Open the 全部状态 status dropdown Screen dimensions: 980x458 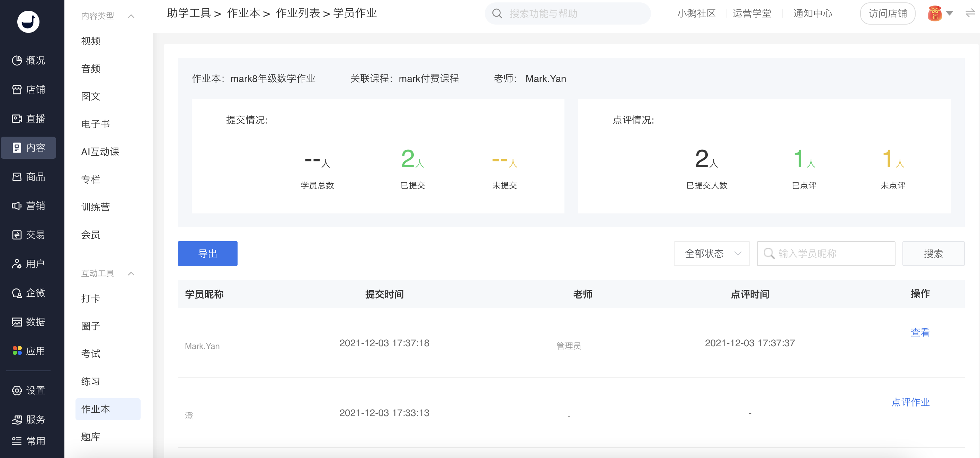coord(711,254)
